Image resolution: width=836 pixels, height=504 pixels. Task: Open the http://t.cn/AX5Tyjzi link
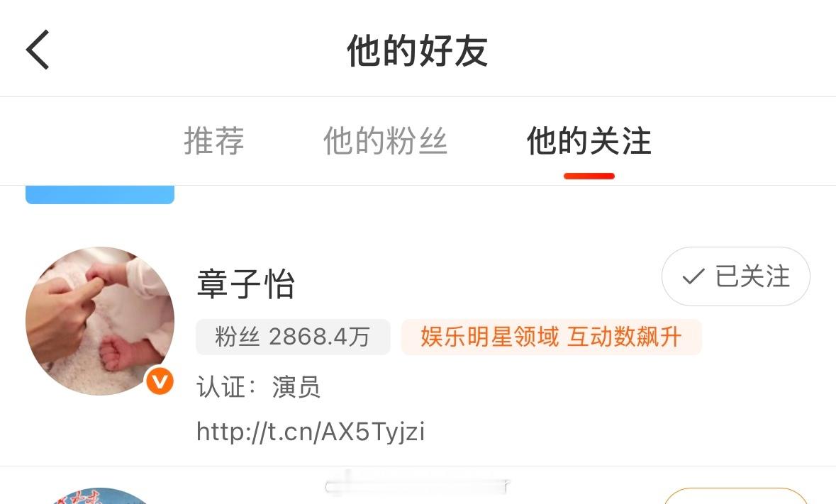coord(311,431)
